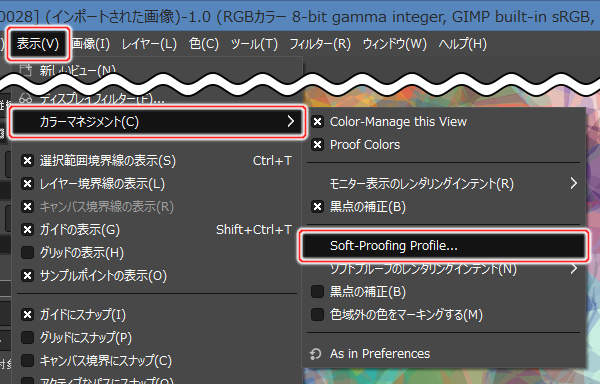This screenshot has height=384, width=600.
Task: Toggle ガイドの表示(G) checkbox
Action: pyautogui.click(x=28, y=230)
